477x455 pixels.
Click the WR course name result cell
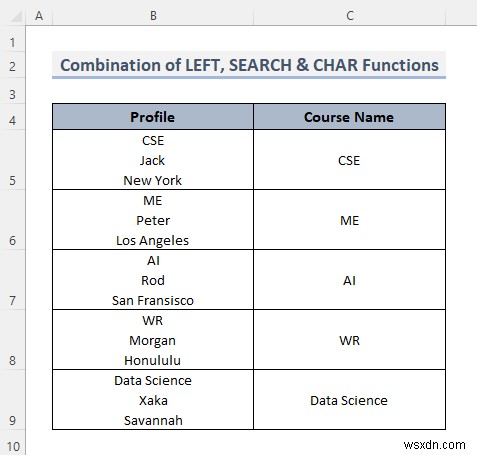(x=349, y=340)
